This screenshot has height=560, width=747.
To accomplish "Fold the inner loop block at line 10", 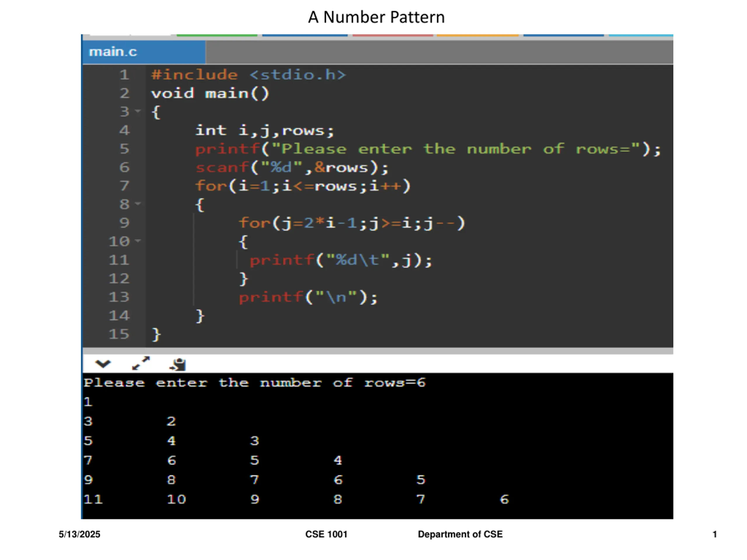I will point(138,241).
